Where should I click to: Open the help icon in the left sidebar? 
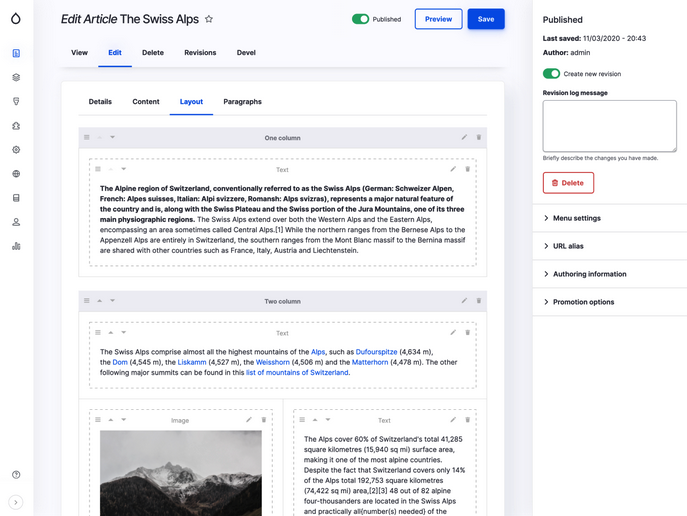(16, 474)
